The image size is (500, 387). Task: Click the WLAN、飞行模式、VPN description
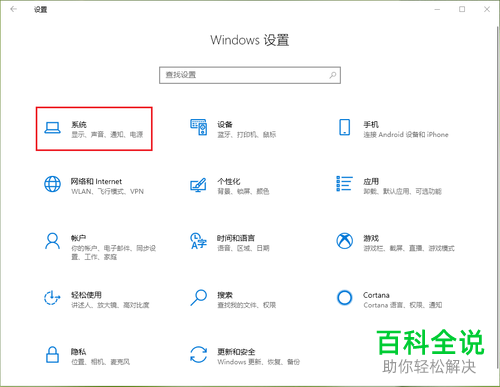(107, 191)
